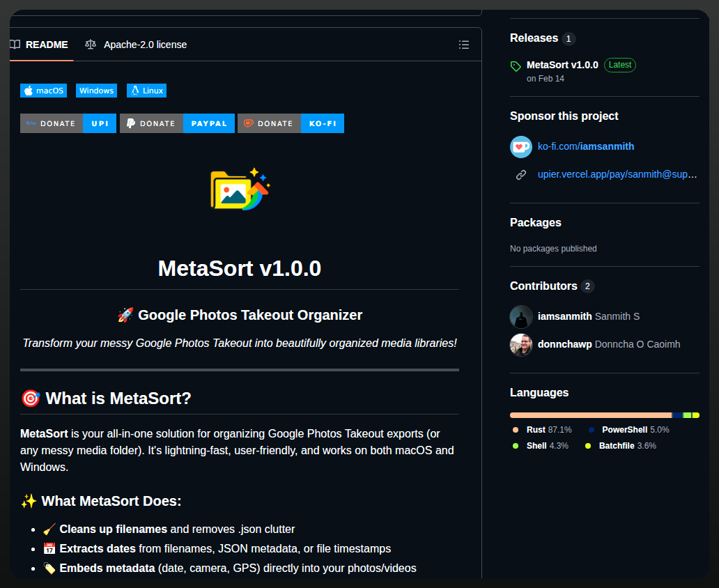
Task: Open the README outline list icon
Action: [x=463, y=45]
